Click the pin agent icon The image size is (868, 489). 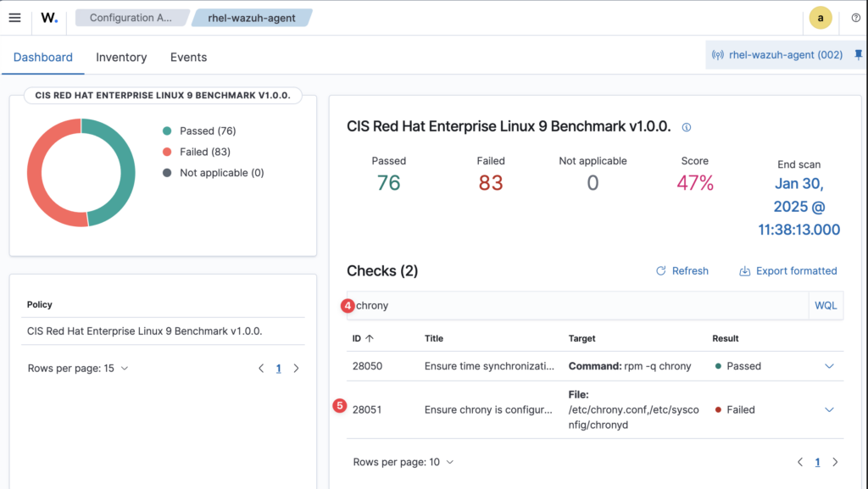coord(858,55)
